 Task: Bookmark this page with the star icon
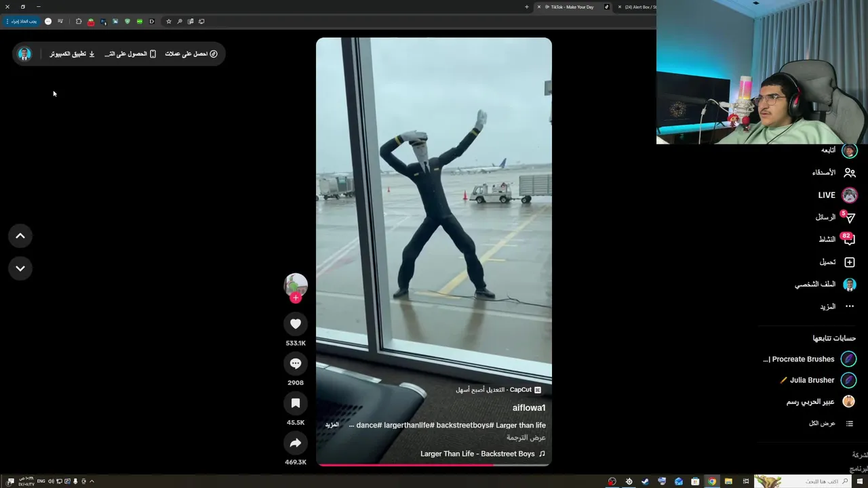click(x=169, y=21)
